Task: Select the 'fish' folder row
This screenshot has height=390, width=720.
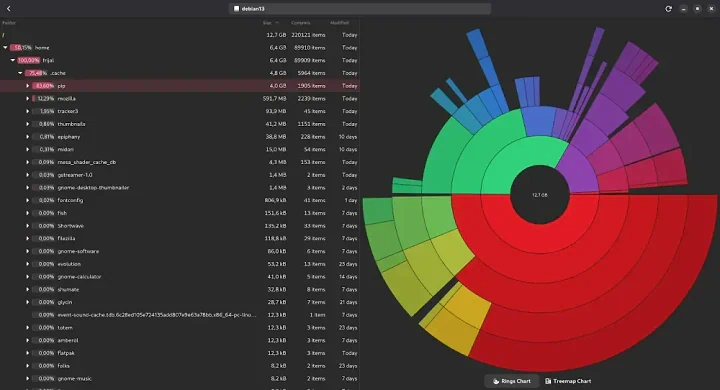Action: point(180,213)
